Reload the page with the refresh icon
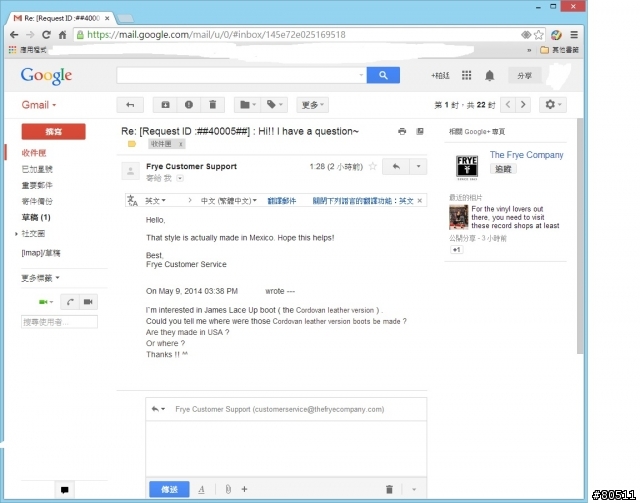Screen dimensions: 640x503 point(47,35)
